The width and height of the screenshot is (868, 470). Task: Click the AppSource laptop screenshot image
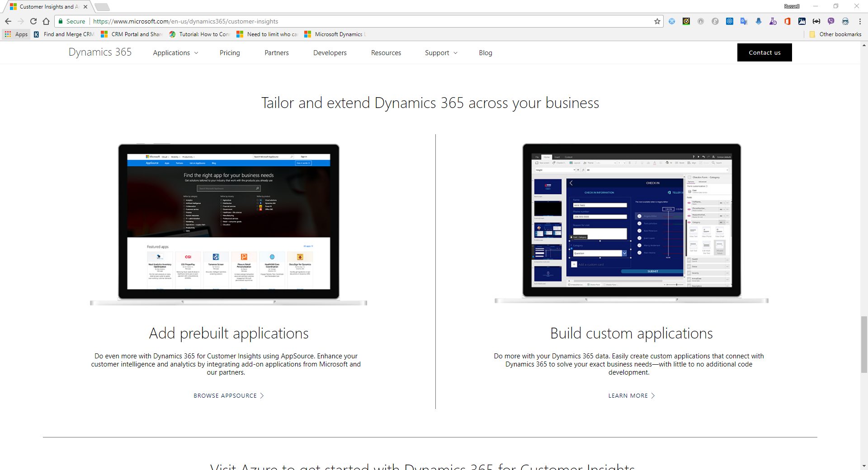(x=228, y=221)
